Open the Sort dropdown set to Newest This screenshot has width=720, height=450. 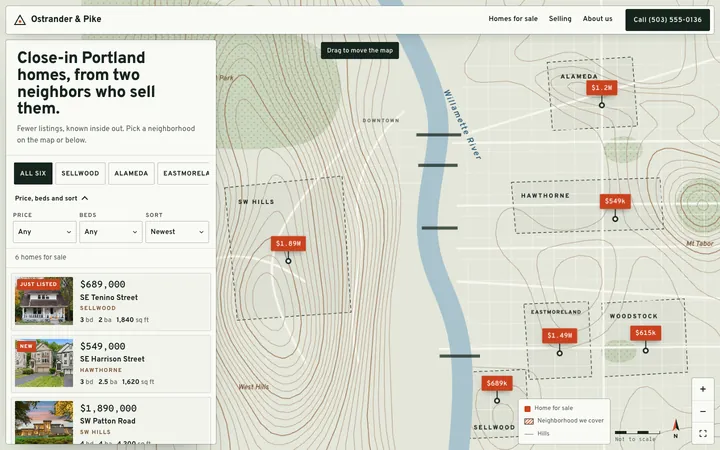(x=177, y=232)
